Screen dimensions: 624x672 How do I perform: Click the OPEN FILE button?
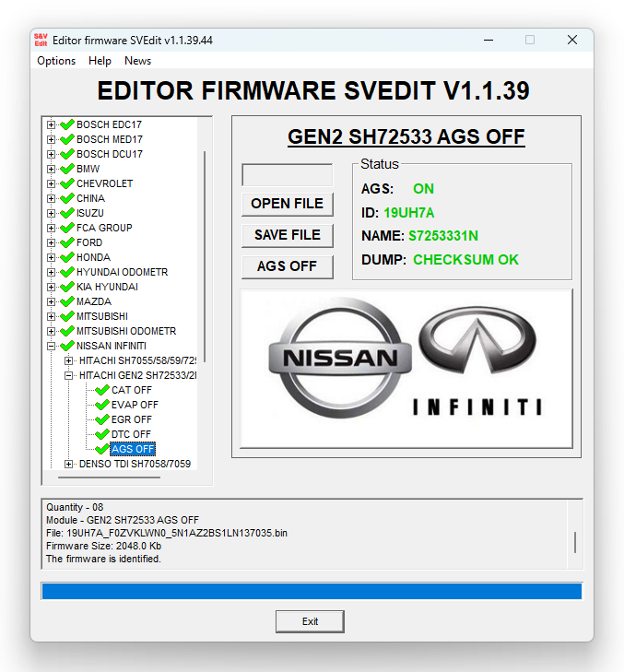[288, 204]
